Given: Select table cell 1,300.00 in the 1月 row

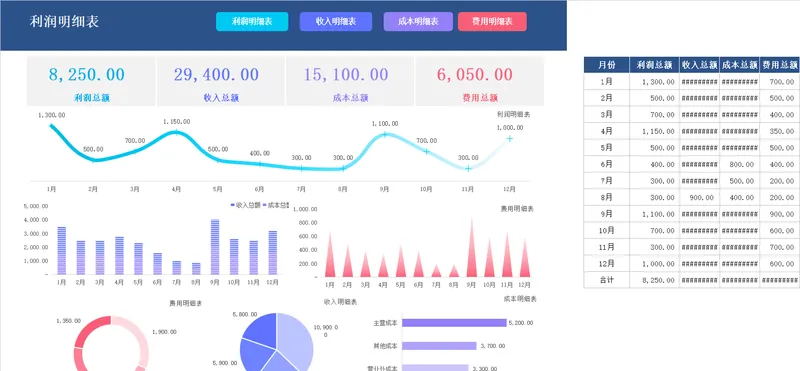Looking at the screenshot, I should click(x=654, y=82).
